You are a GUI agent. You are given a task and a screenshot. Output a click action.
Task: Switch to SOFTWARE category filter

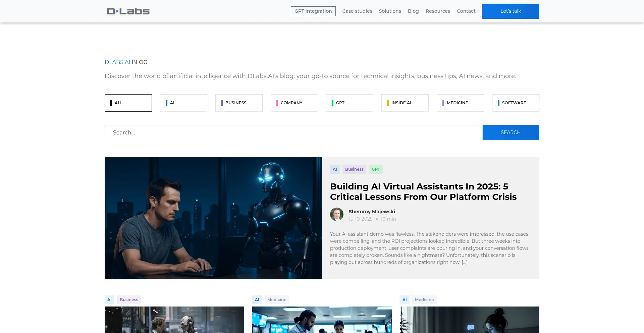point(516,103)
